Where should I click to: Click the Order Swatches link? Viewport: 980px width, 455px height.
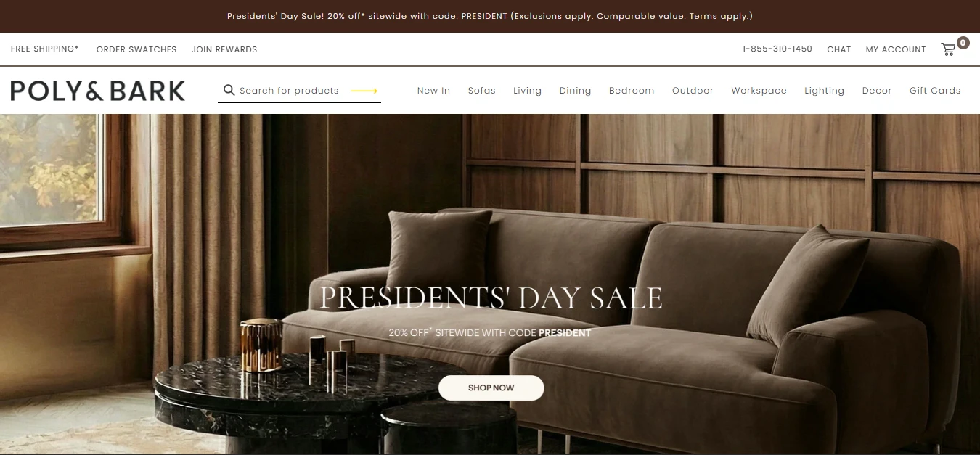point(136,49)
